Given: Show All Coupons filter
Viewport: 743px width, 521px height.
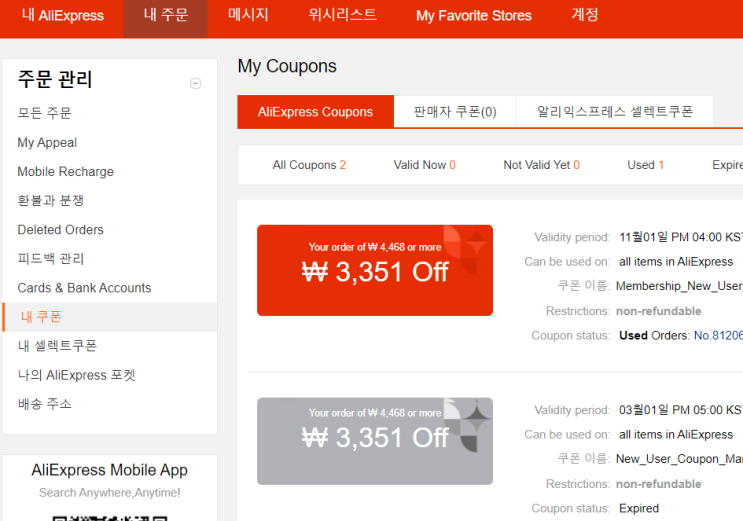Looking at the screenshot, I should pyautogui.click(x=309, y=165).
